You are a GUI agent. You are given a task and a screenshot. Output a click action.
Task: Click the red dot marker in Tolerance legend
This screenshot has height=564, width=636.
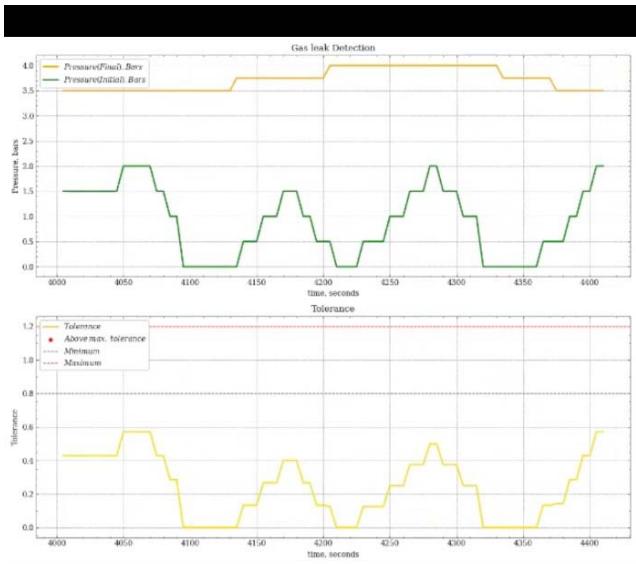52,340
